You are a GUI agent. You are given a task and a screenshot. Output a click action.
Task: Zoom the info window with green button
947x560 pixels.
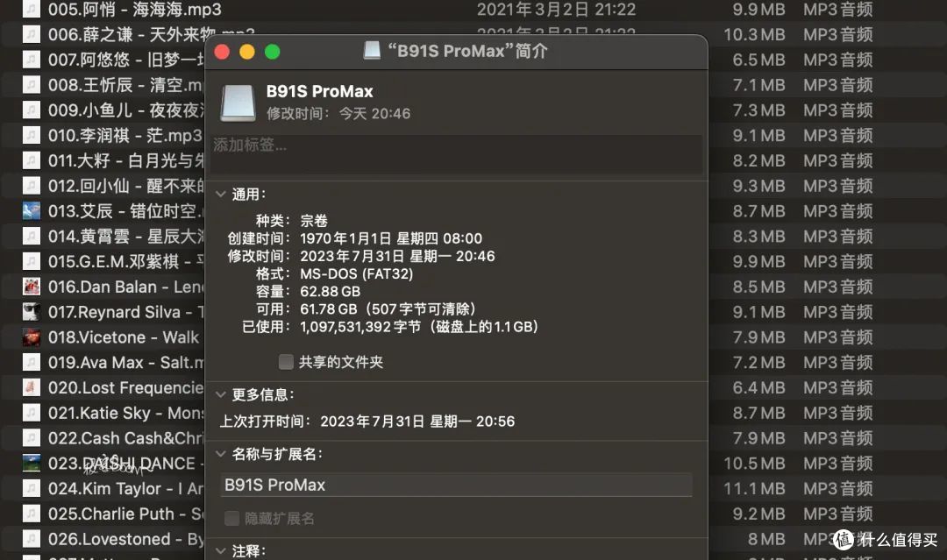(x=273, y=52)
